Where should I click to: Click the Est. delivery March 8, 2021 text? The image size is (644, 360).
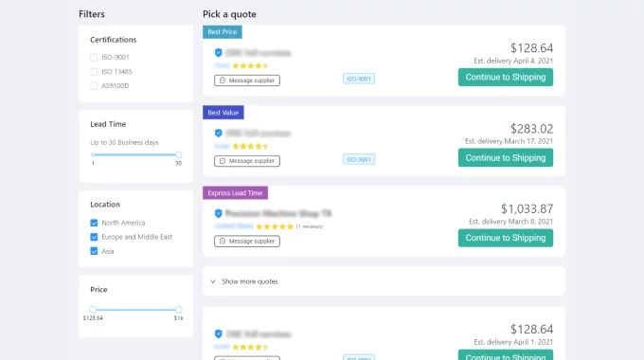pos(510,222)
